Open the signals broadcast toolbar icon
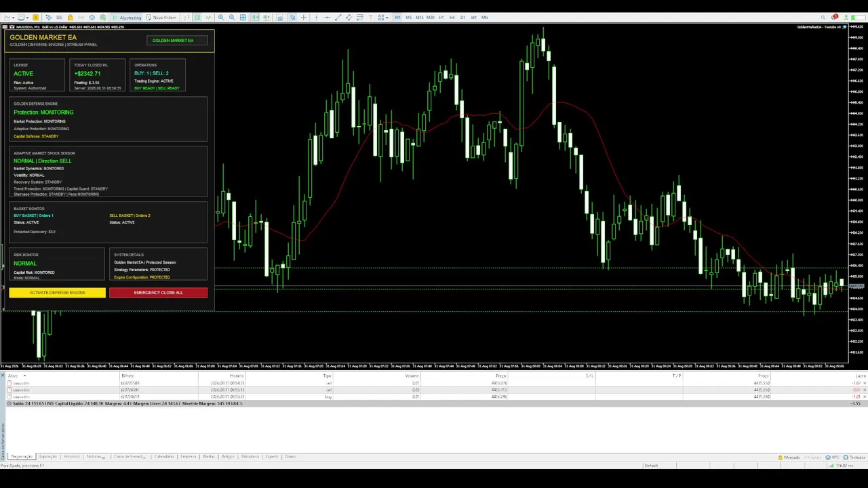 [x=81, y=17]
